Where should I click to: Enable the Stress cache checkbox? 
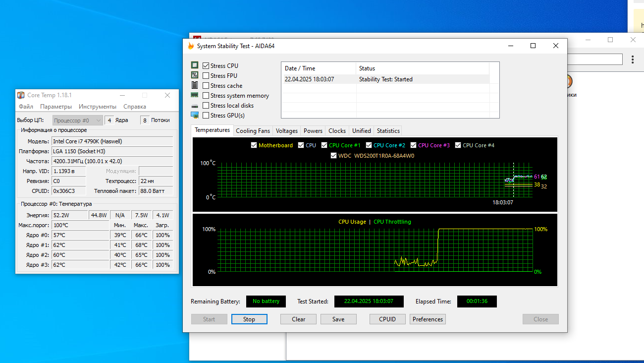click(206, 86)
